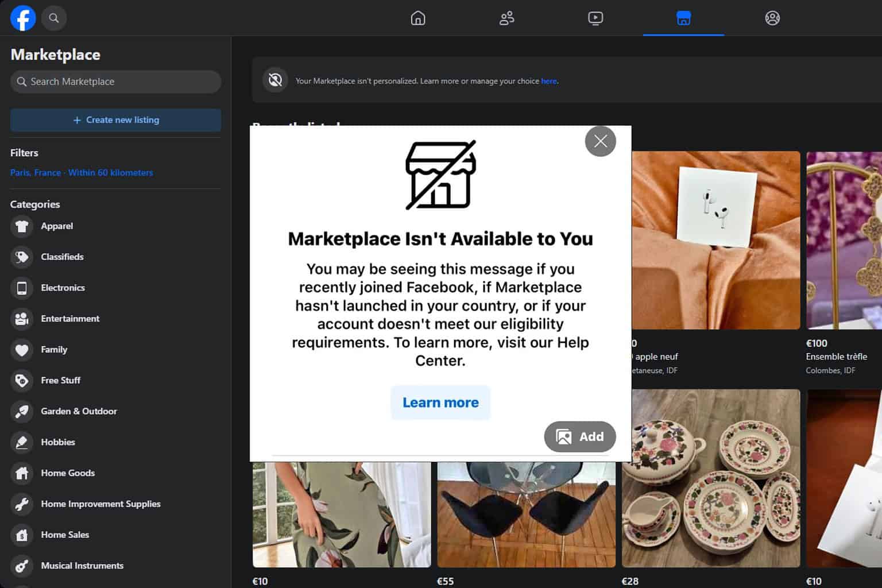This screenshot has width=882, height=588.
Task: Open the Electronics category label
Action: (x=63, y=288)
